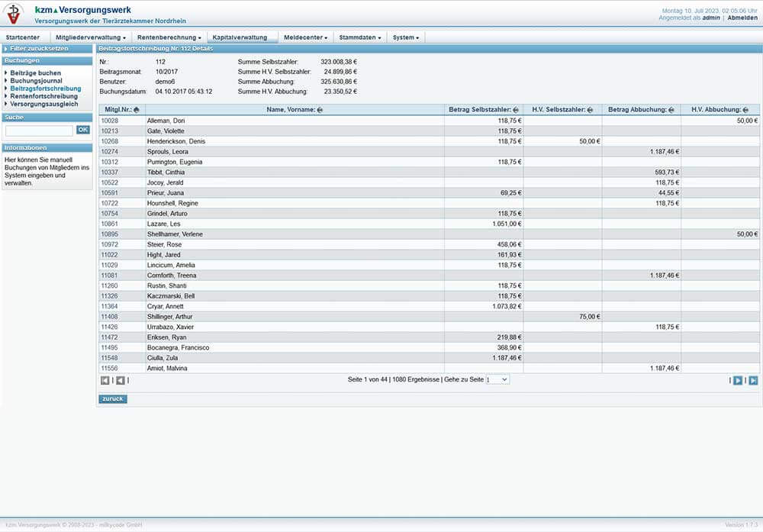
Task: Click 75,00 € in Shillinger, Arthur row
Action: point(589,317)
